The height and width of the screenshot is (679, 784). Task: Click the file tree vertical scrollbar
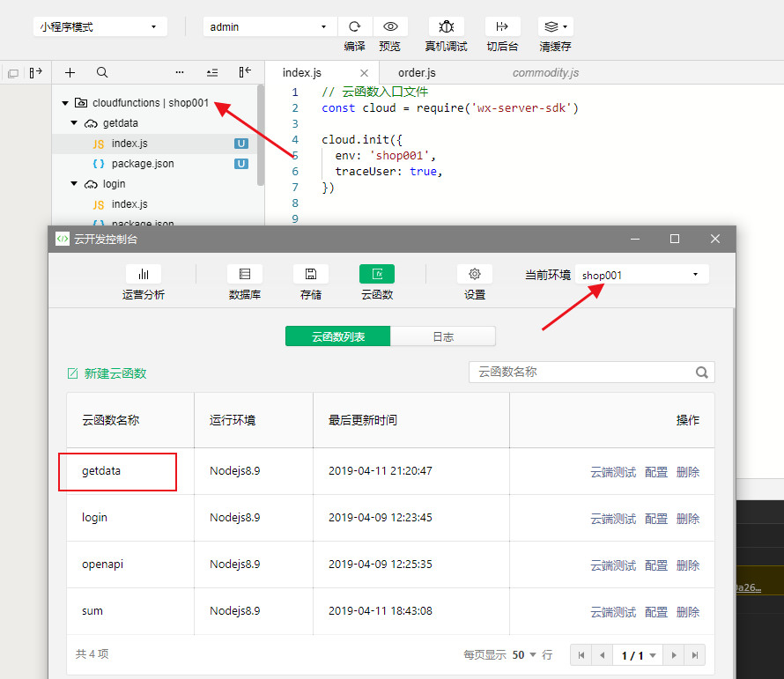[x=261, y=135]
